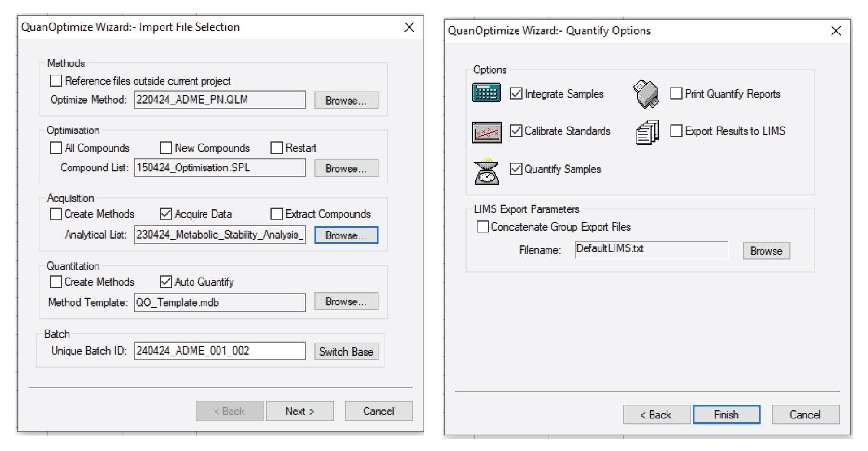Browse for the Method Template file
The image size is (868, 451).
point(346,301)
